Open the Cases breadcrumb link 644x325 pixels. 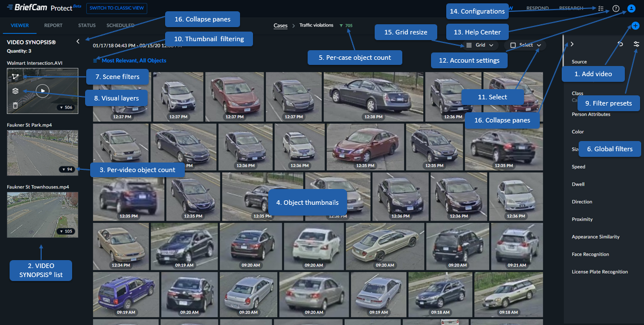point(281,25)
